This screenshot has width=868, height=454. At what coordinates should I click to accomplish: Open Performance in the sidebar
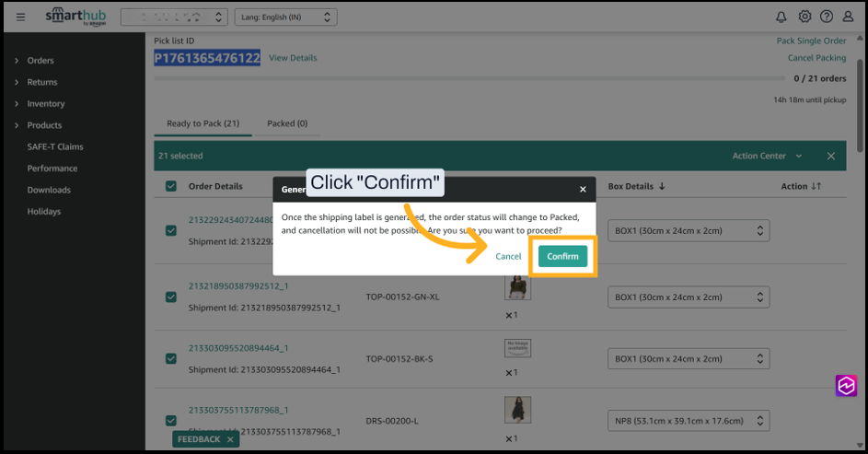pos(52,169)
